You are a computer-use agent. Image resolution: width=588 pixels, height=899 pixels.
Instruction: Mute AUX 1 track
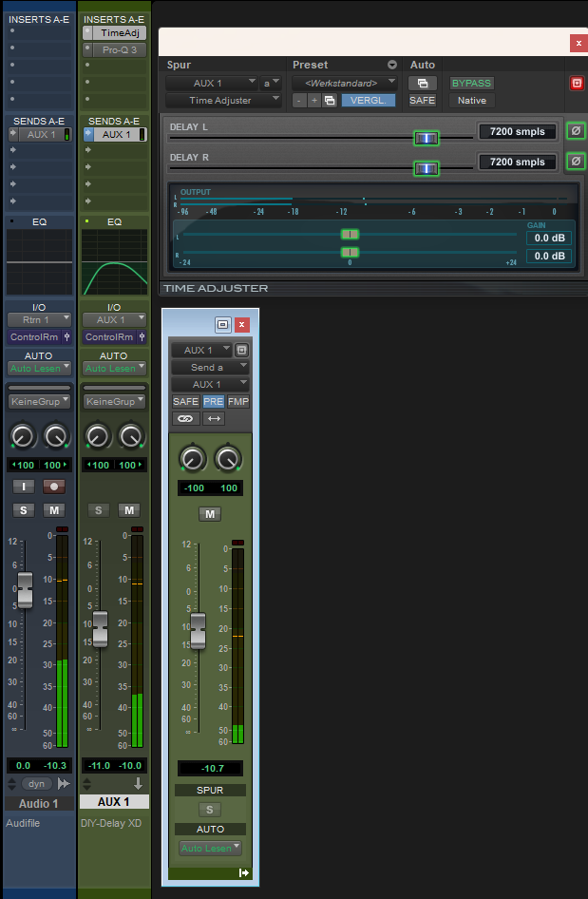[129, 510]
